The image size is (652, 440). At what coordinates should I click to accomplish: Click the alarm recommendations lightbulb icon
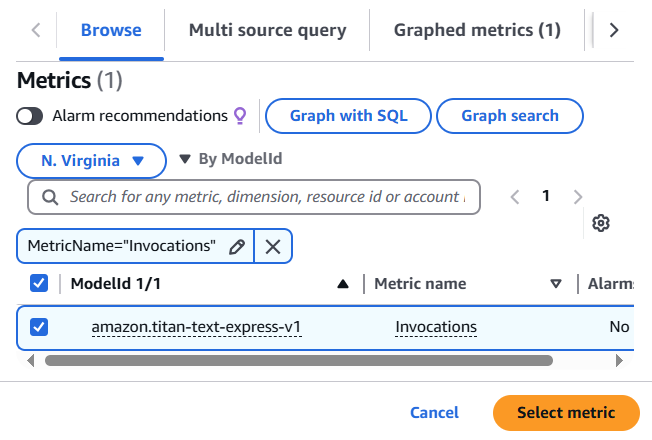(240, 116)
